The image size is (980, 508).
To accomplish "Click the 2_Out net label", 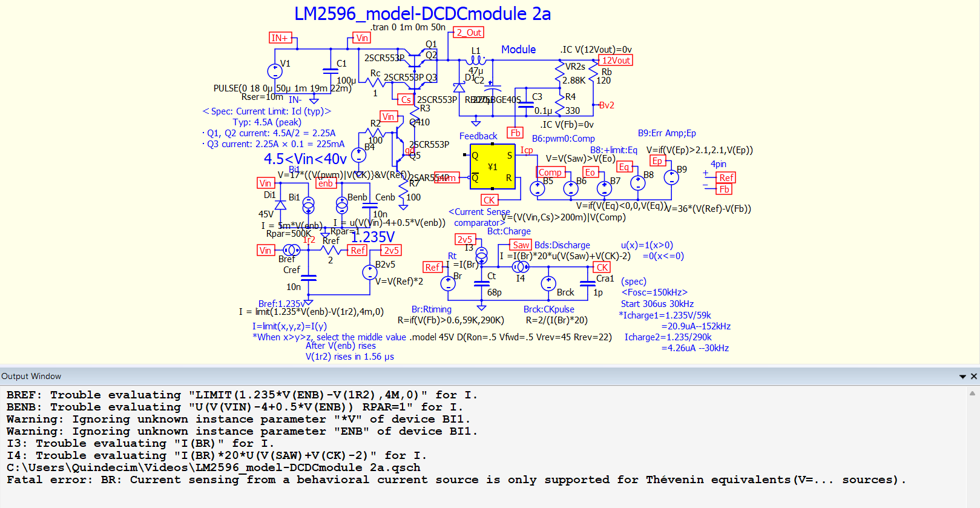I will pyautogui.click(x=469, y=33).
